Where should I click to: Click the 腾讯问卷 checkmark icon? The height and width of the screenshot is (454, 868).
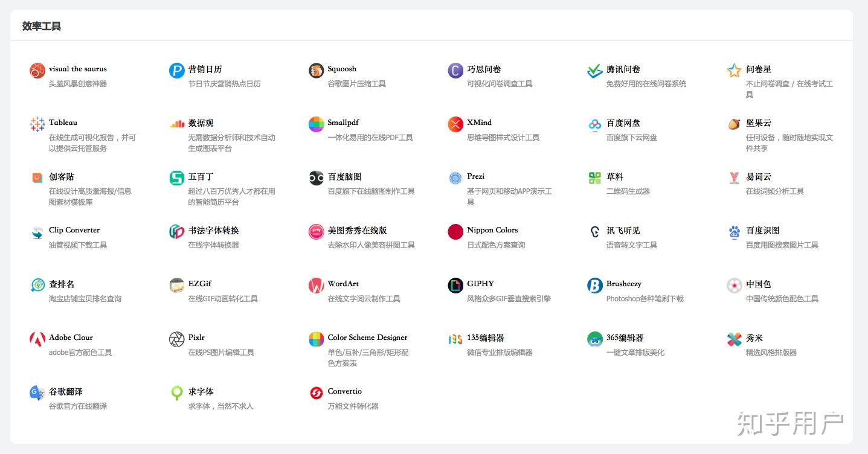click(595, 71)
